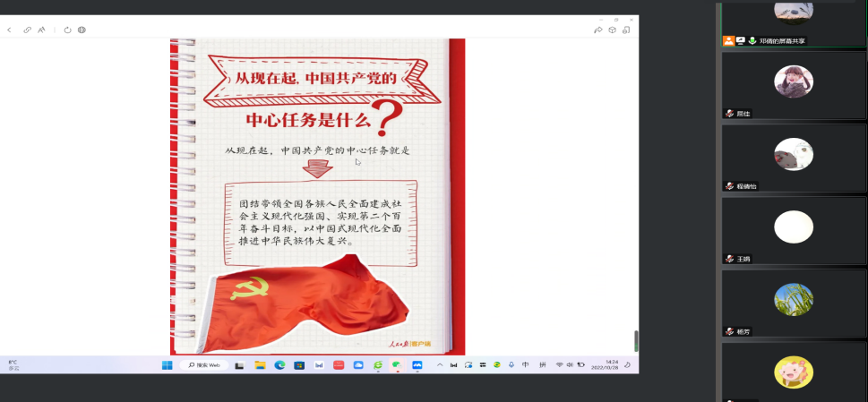Open File Explorer from the taskbar
This screenshot has height=402, width=868.
(x=260, y=365)
